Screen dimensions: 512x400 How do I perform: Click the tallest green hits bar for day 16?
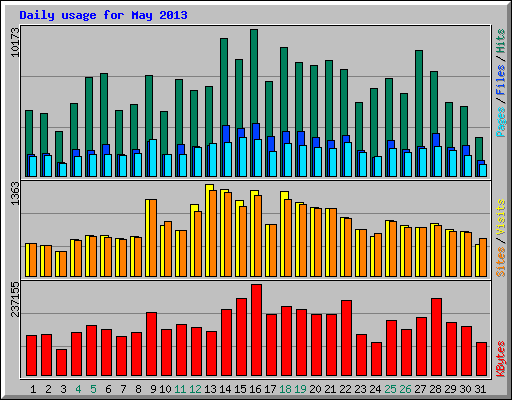point(254,76)
